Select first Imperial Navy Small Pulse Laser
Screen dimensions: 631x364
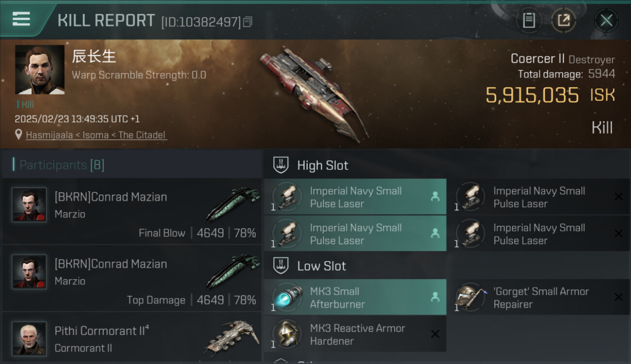tap(355, 197)
